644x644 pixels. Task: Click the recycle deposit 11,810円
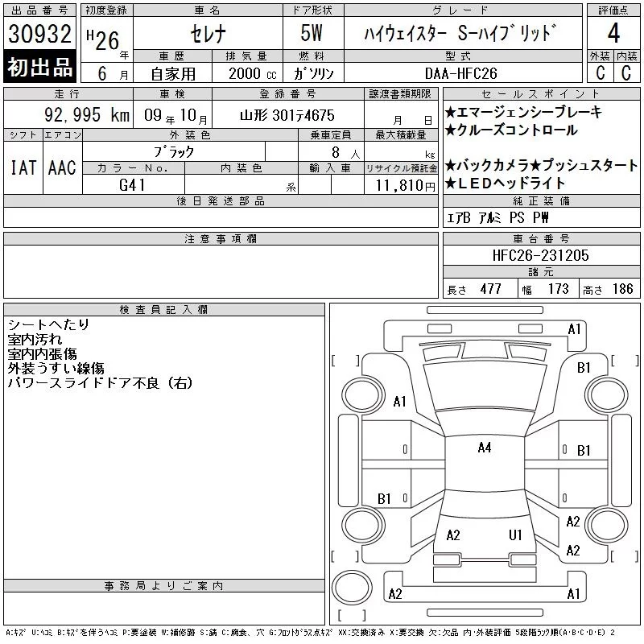(406, 186)
